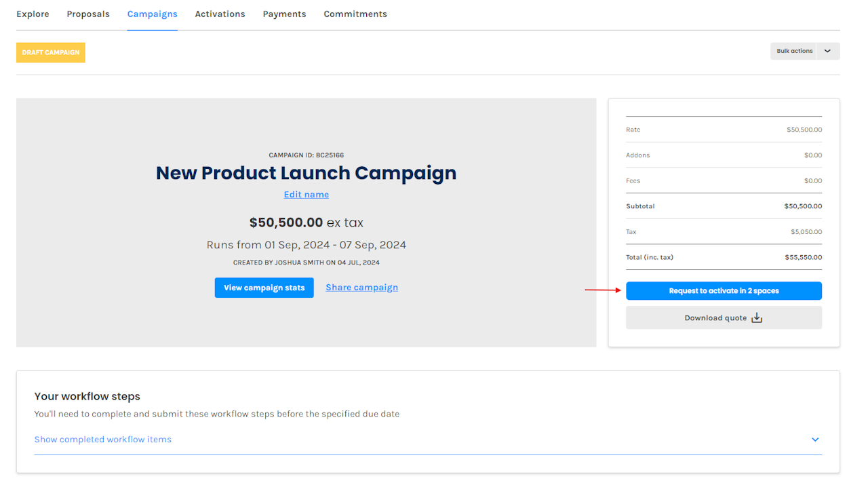Open the Proposals tab
868x483 pixels.
88,14
